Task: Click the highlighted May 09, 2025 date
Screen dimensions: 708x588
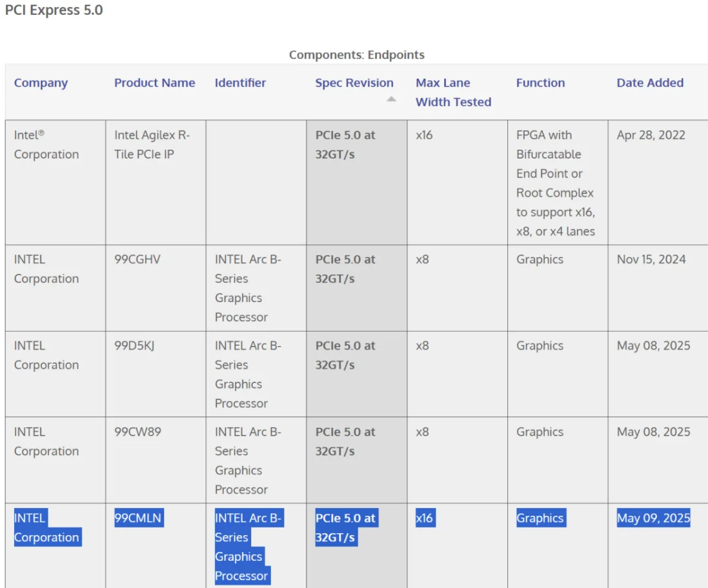Action: 653,518
